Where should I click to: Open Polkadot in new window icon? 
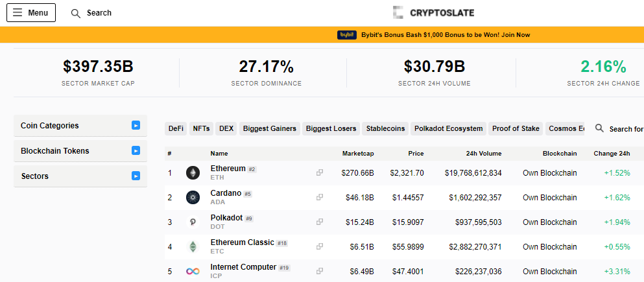coord(320,222)
